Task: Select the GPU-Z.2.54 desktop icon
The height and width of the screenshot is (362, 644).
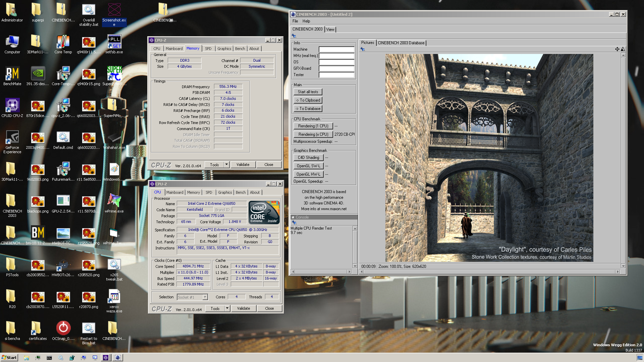Action: (63, 203)
